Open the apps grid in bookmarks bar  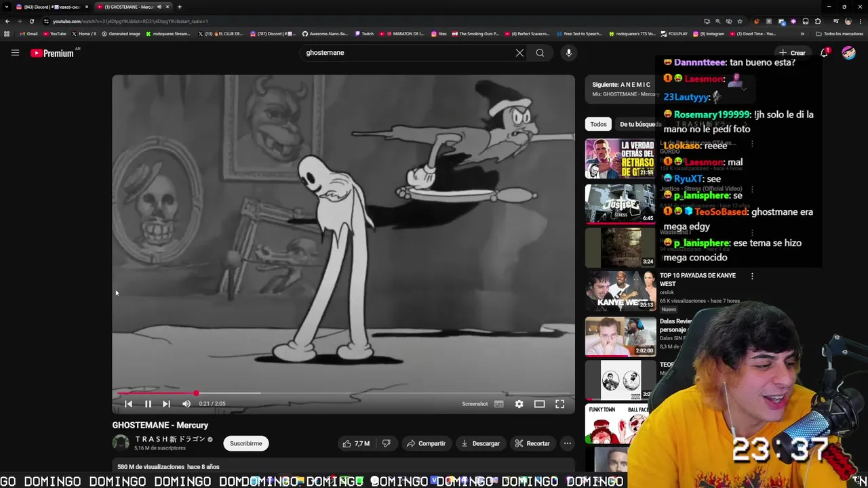[x=7, y=34]
